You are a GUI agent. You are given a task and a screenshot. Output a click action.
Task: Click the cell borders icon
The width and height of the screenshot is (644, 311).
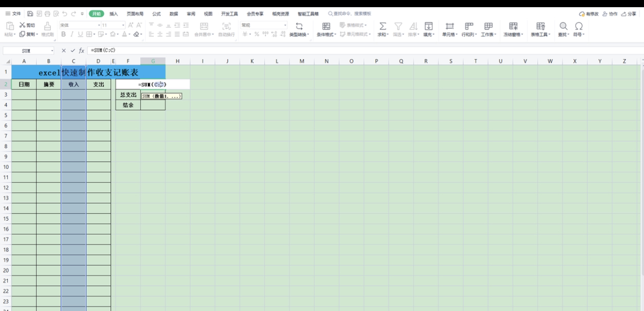click(89, 34)
